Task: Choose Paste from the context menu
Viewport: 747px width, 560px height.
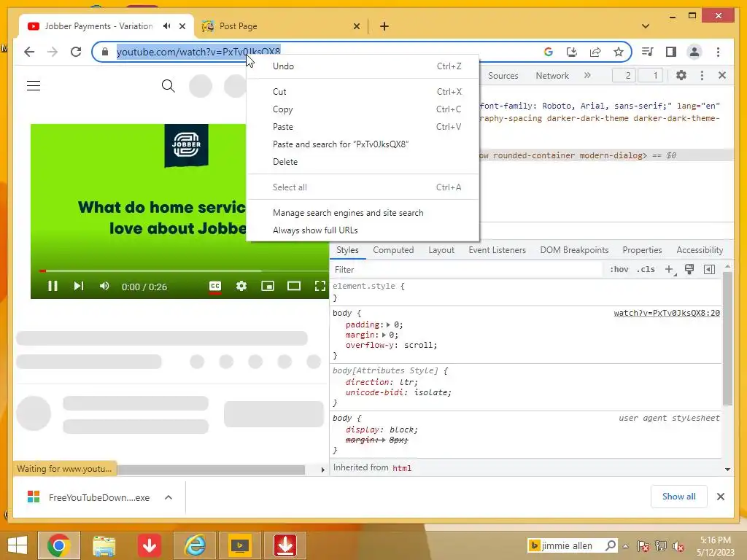Action: tap(363, 127)
